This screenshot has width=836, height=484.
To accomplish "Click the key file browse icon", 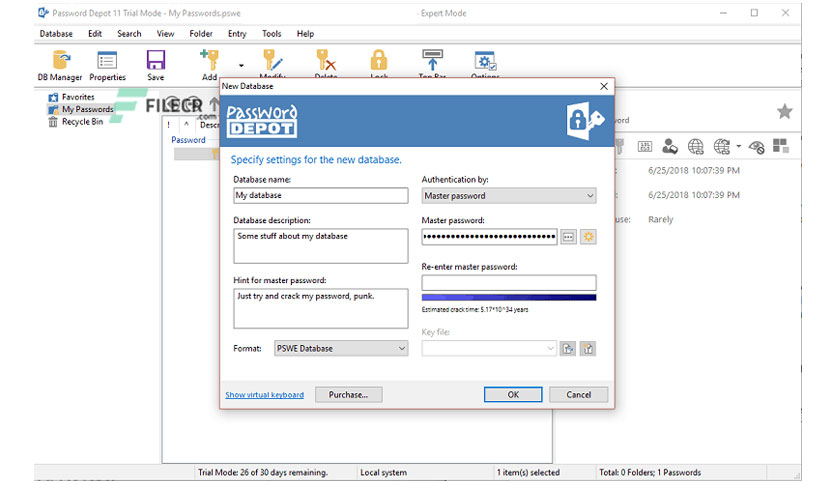I will click(568, 349).
